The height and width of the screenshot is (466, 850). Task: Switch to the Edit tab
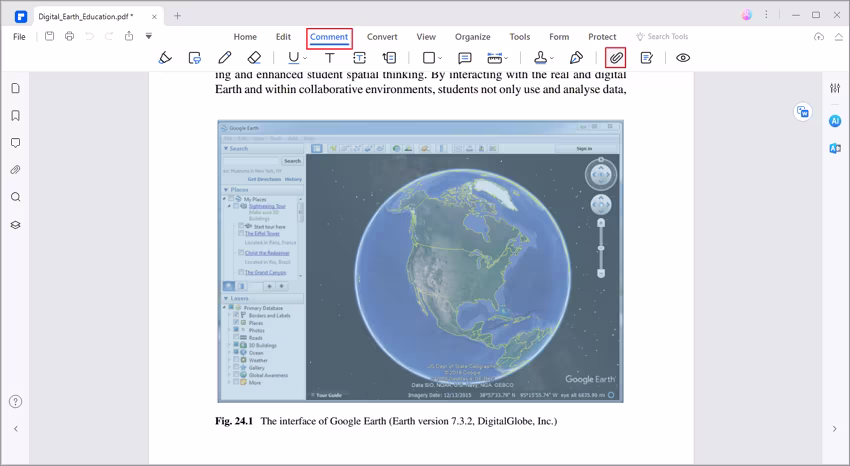pos(283,37)
